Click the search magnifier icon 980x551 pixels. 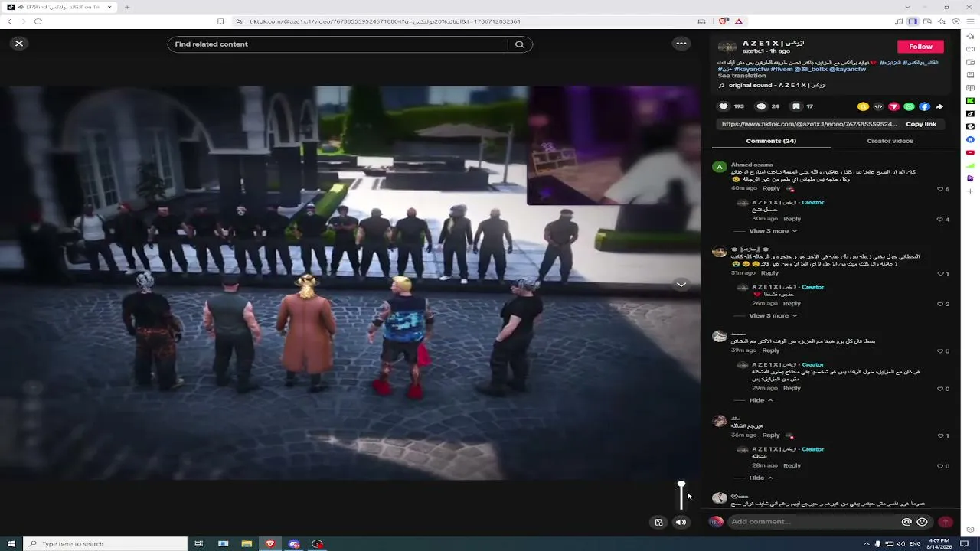coord(520,44)
